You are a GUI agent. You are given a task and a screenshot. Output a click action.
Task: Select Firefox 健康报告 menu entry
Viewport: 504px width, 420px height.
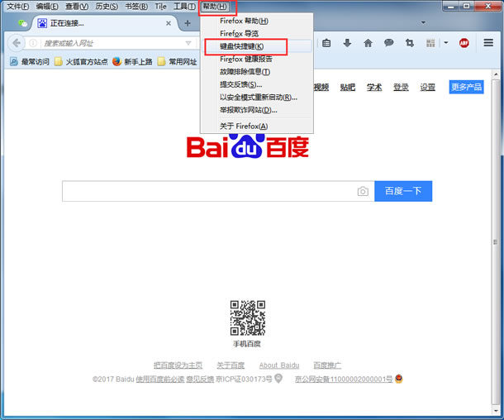pyautogui.click(x=257, y=59)
